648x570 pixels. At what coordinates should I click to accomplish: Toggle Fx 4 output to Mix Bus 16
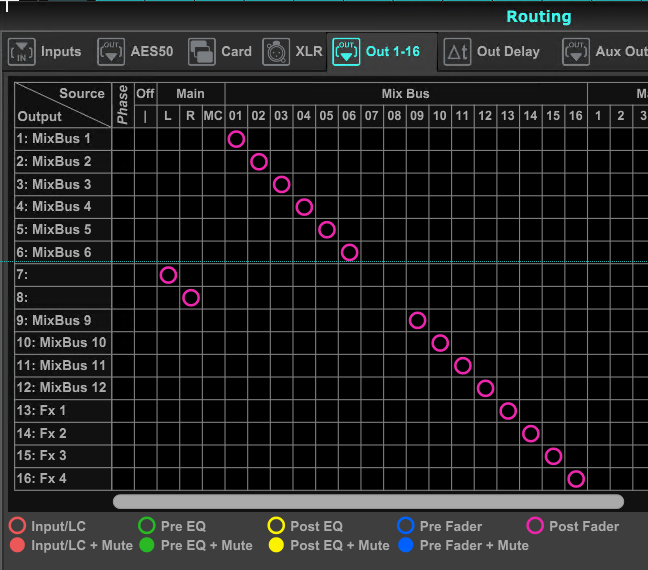(x=576, y=479)
